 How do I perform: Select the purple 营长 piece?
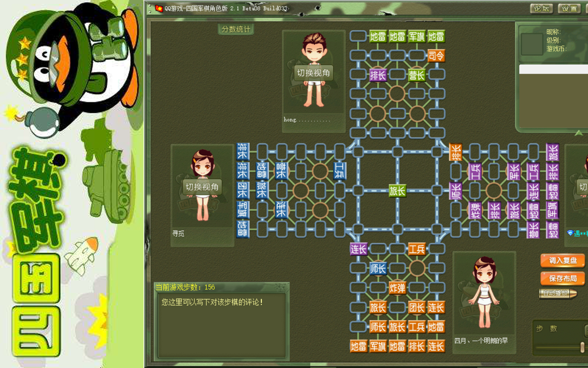533,230
